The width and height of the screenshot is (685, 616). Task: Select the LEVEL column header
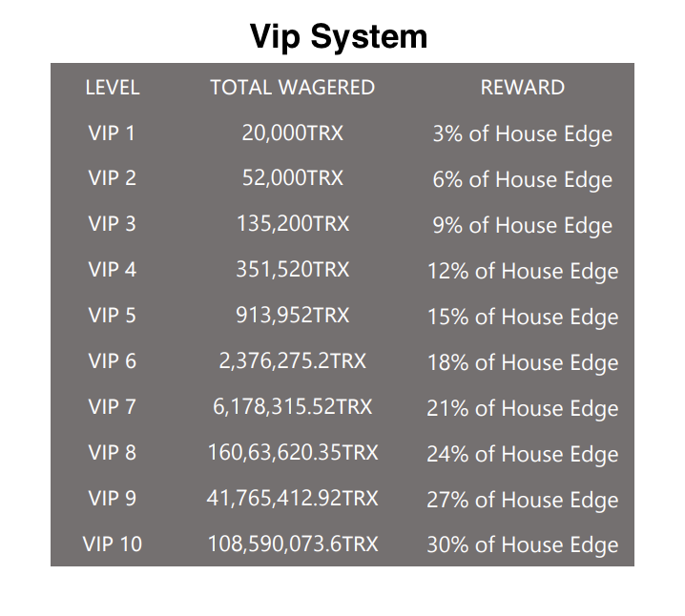[113, 88]
